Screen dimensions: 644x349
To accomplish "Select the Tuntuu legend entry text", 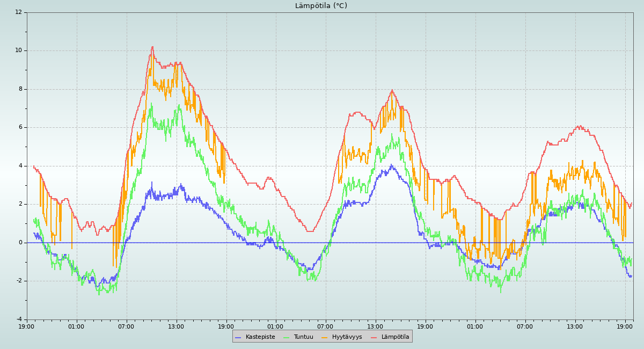I will [303, 337].
